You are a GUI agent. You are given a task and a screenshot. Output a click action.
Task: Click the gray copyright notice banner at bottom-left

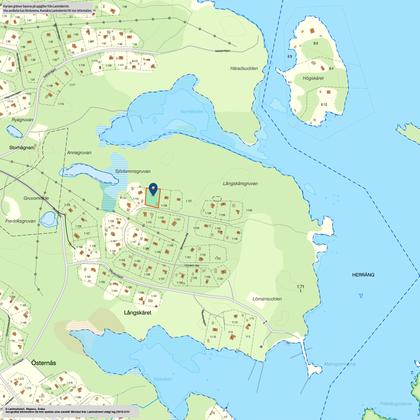pos(69,411)
